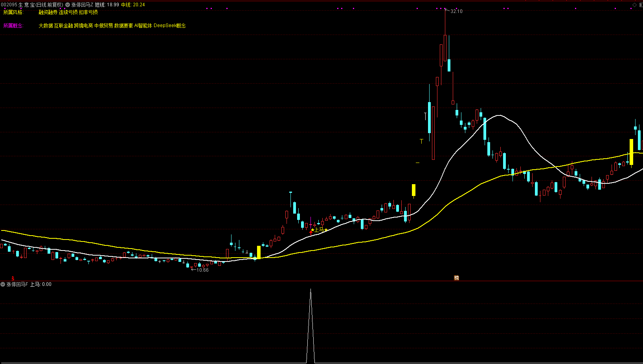
Task: Click the 涨停回马Z indicator name
Action: tap(82, 5)
